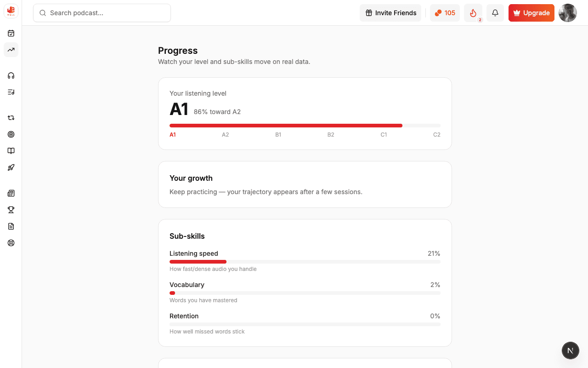Open the calendar check icon in sidebar
The height and width of the screenshot is (368, 588).
(x=11, y=33)
